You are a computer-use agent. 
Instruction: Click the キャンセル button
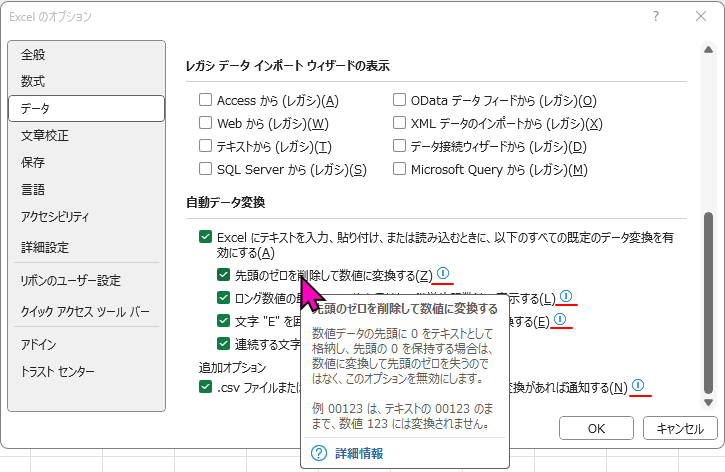coord(680,429)
